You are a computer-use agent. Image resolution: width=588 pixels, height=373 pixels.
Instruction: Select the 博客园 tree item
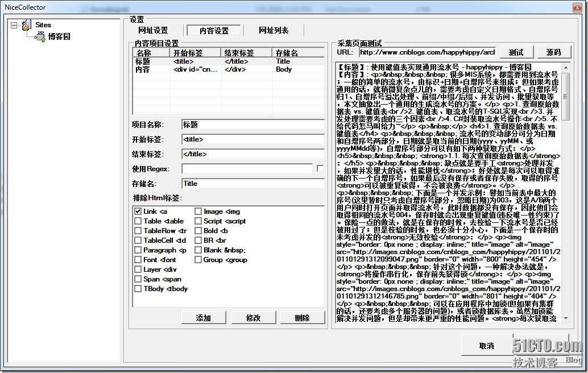(x=59, y=36)
